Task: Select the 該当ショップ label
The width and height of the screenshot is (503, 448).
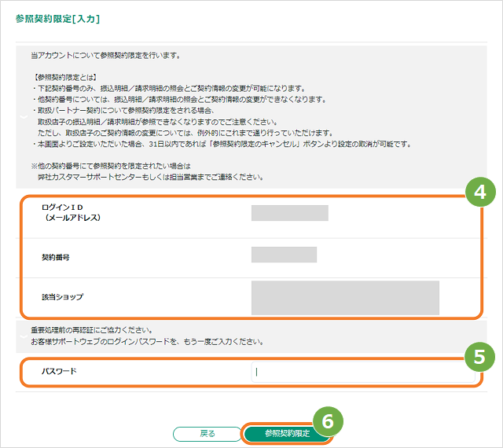Action: 62,297
